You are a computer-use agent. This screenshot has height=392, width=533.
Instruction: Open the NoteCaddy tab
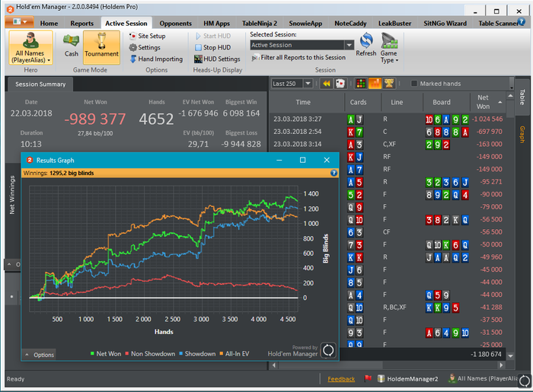[x=350, y=24]
